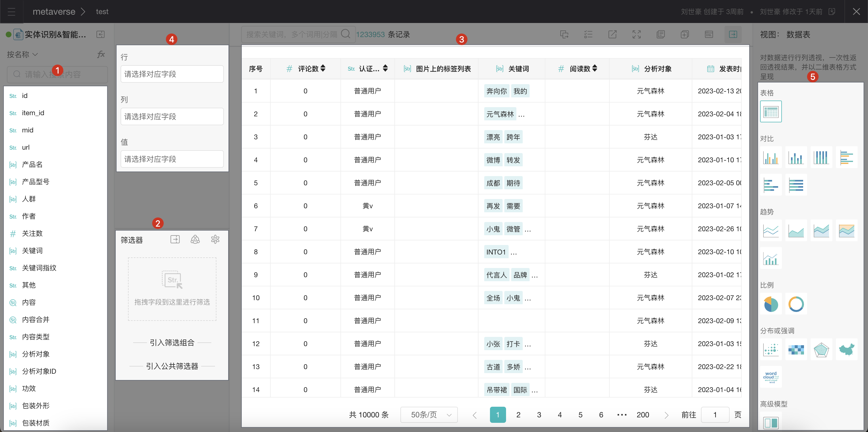Toggle sort on the 阅读数 column
The height and width of the screenshot is (432, 868).
(x=595, y=68)
